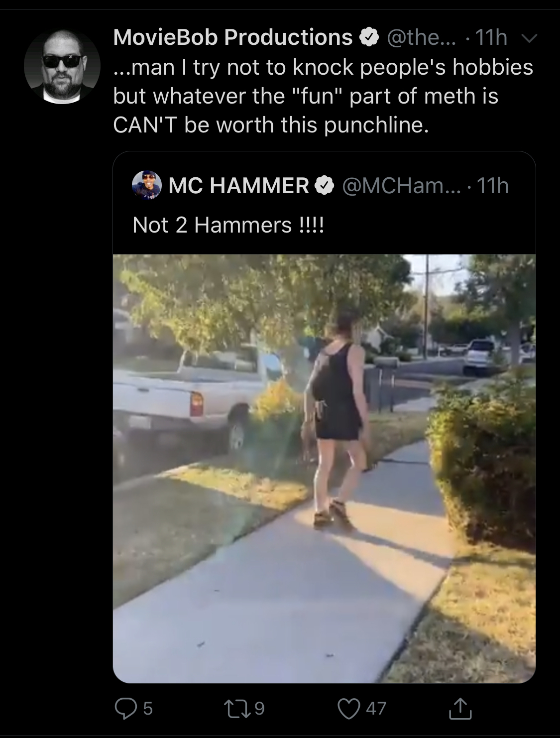560x738 pixels.
Task: Click MovieBob's 11h timestamp
Action: click(491, 38)
